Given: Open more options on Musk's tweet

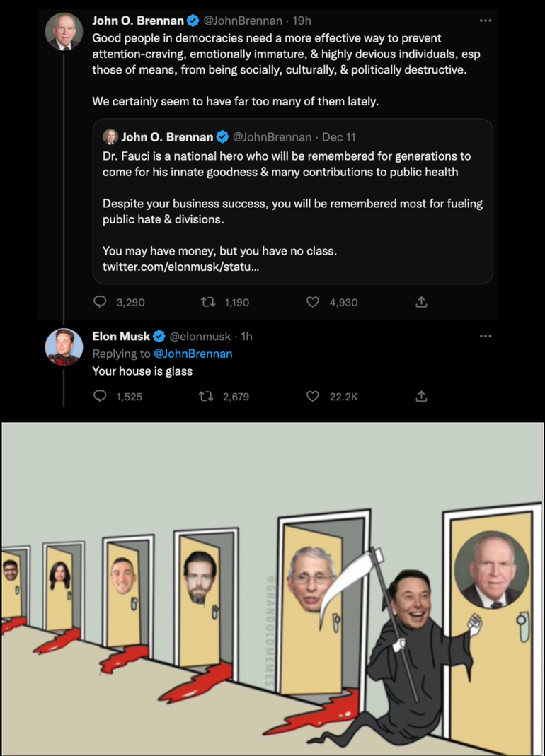Looking at the screenshot, I should (485, 336).
